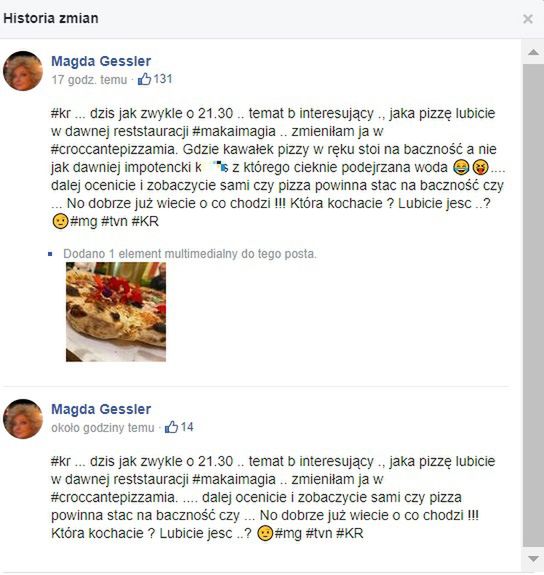This screenshot has height=575, width=544.
Task: Click the scrollbar up arrow
Action: click(533, 52)
